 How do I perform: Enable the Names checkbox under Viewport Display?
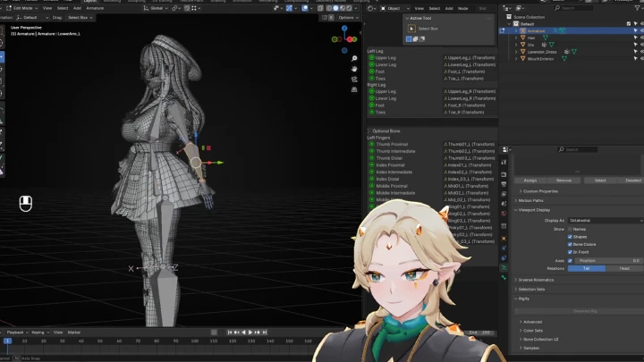coord(570,229)
